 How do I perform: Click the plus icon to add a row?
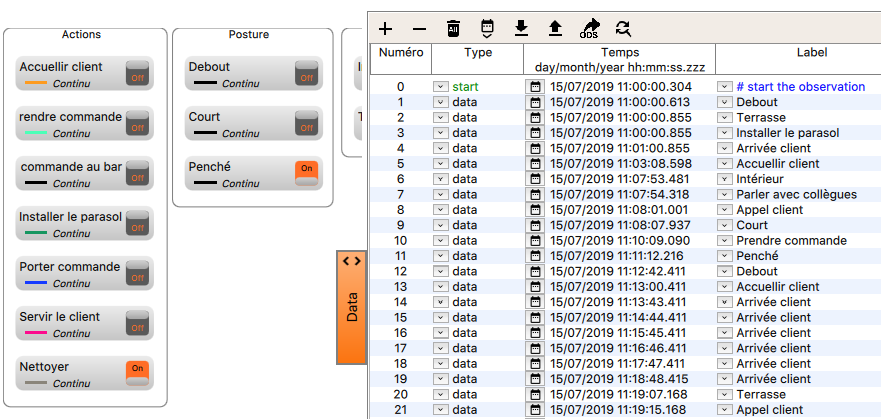click(x=386, y=28)
